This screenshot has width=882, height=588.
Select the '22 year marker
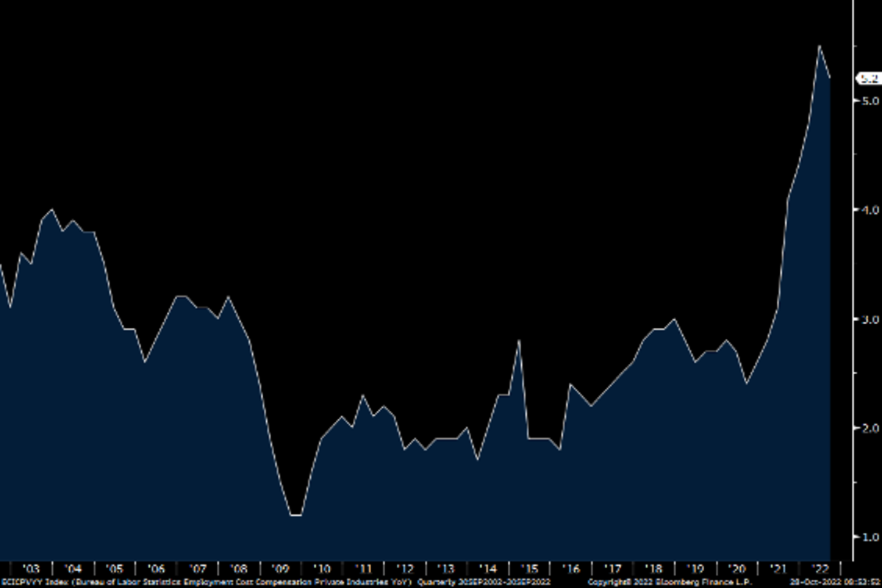coord(819,568)
